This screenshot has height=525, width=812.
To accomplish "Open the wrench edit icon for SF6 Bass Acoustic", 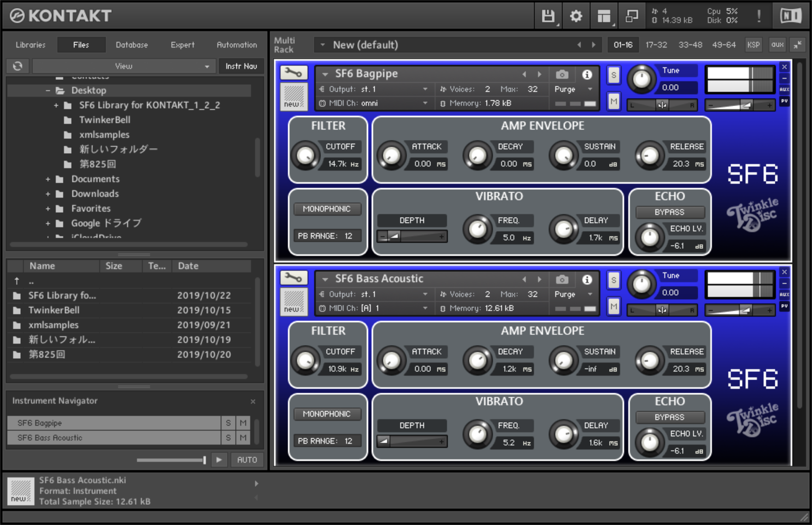I will 294,278.
